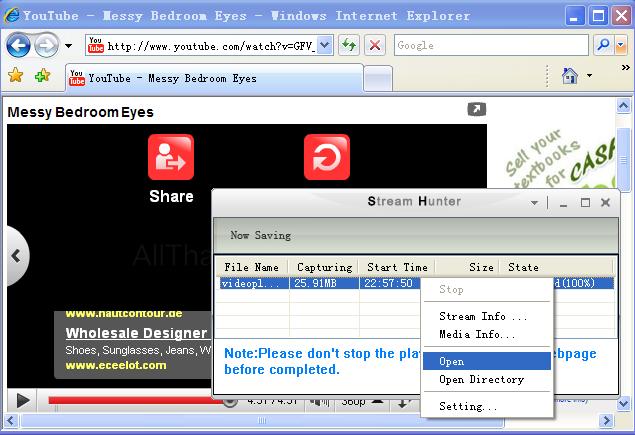
Task: Click the video pop-out arrow icon
Action: (477, 109)
